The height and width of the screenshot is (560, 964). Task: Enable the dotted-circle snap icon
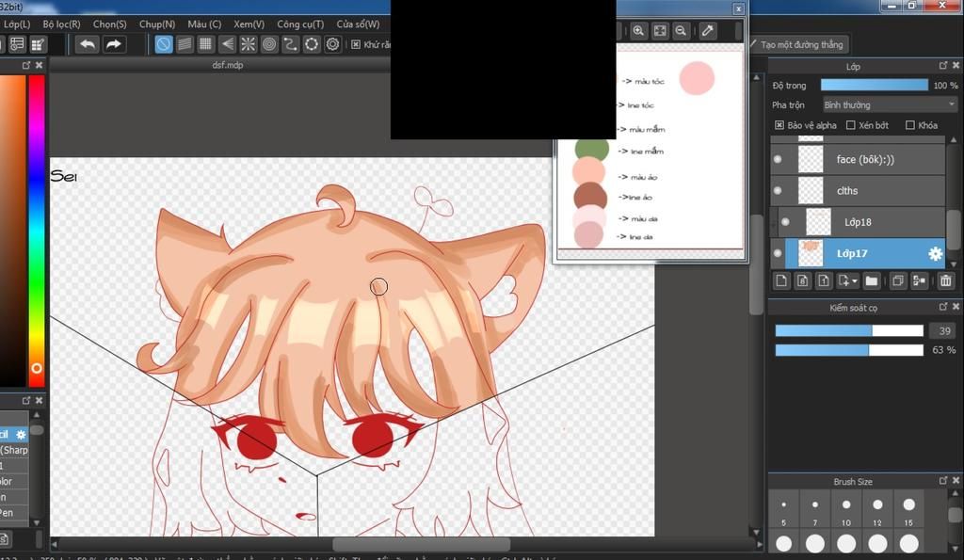coord(312,44)
